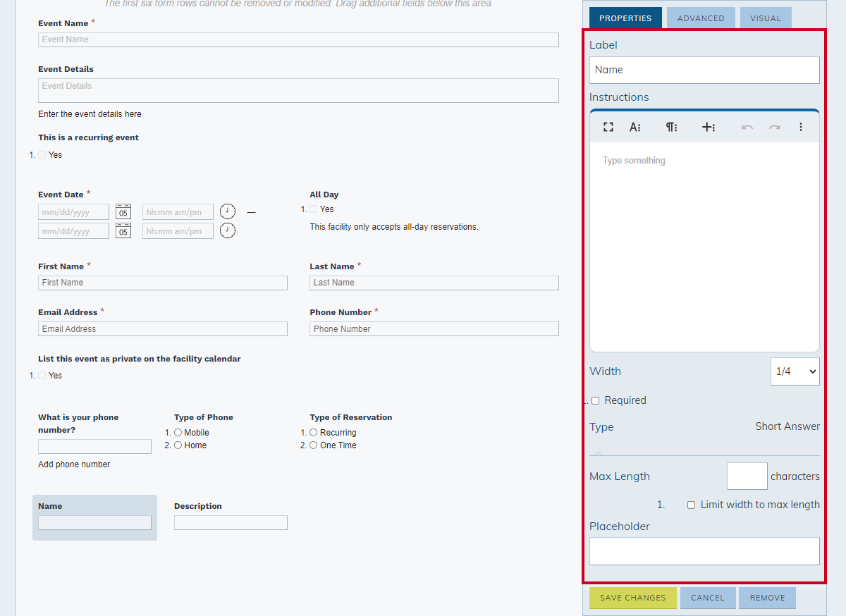Click the Email Address input field
The height and width of the screenshot is (616, 846).
pyautogui.click(x=163, y=329)
